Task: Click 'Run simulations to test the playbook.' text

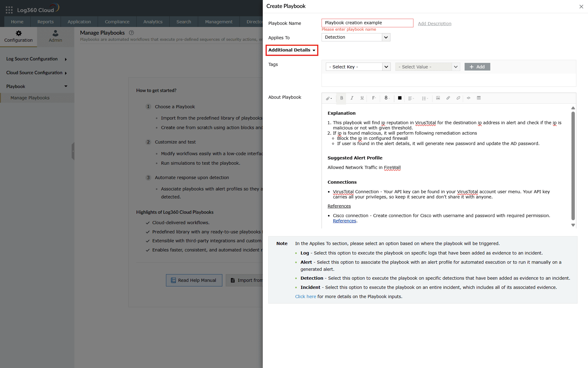Action: tap(201, 163)
